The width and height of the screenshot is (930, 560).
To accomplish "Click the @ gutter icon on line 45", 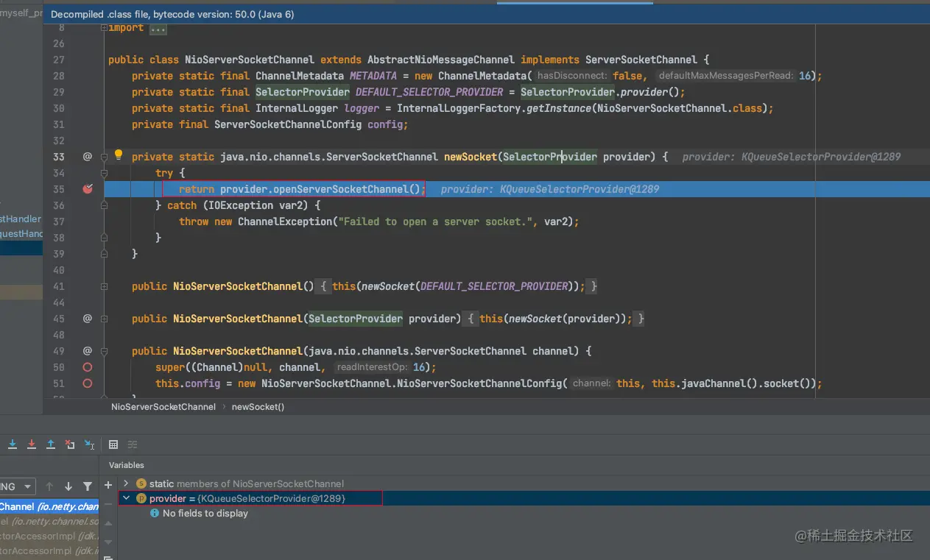I will pos(87,319).
